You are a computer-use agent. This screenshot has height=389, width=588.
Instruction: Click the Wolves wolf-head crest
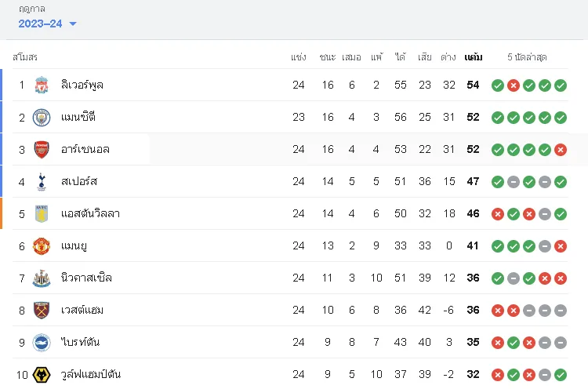pos(42,375)
